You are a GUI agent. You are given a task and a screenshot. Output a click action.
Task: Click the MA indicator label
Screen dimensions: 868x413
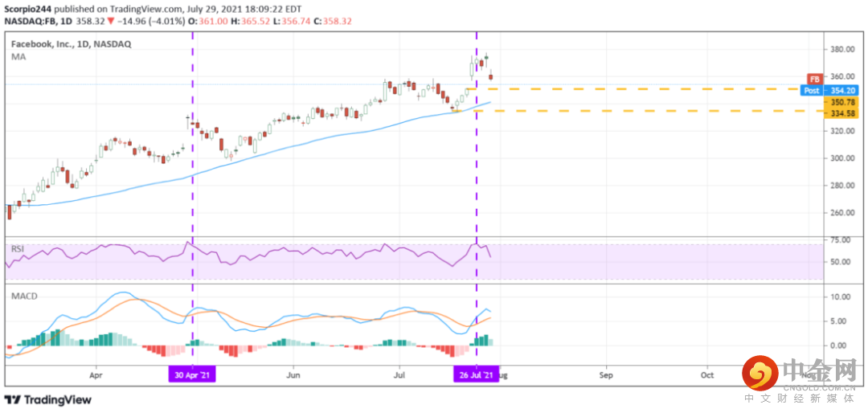pyautogui.click(x=18, y=56)
